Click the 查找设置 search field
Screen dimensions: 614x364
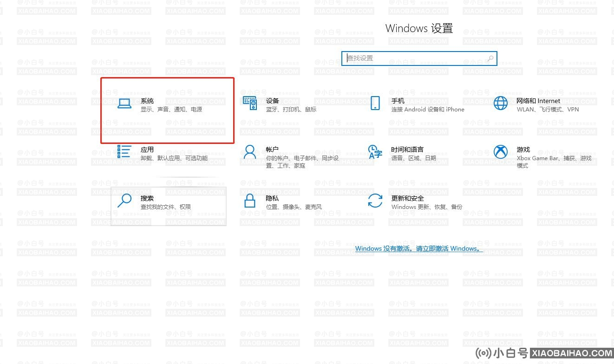[419, 58]
